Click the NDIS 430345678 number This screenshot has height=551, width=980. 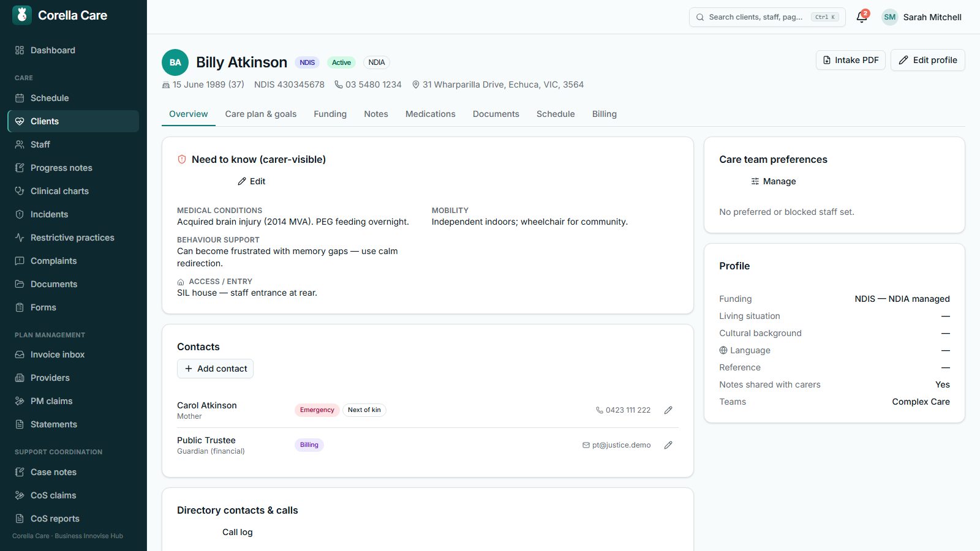pyautogui.click(x=289, y=84)
